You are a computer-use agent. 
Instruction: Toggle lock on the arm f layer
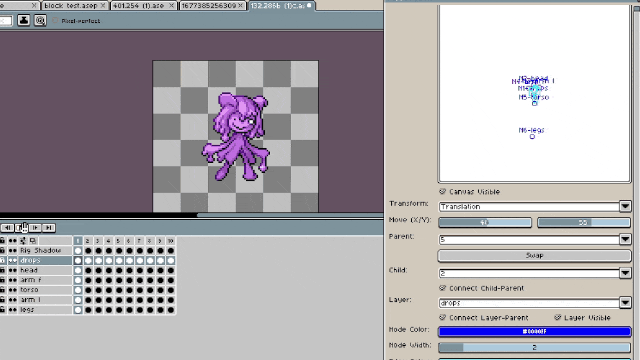click(2, 280)
